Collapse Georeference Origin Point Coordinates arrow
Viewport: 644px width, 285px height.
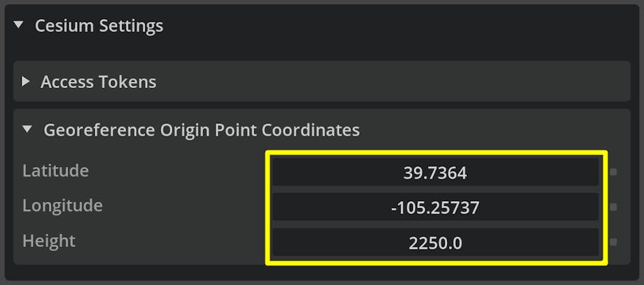27,129
